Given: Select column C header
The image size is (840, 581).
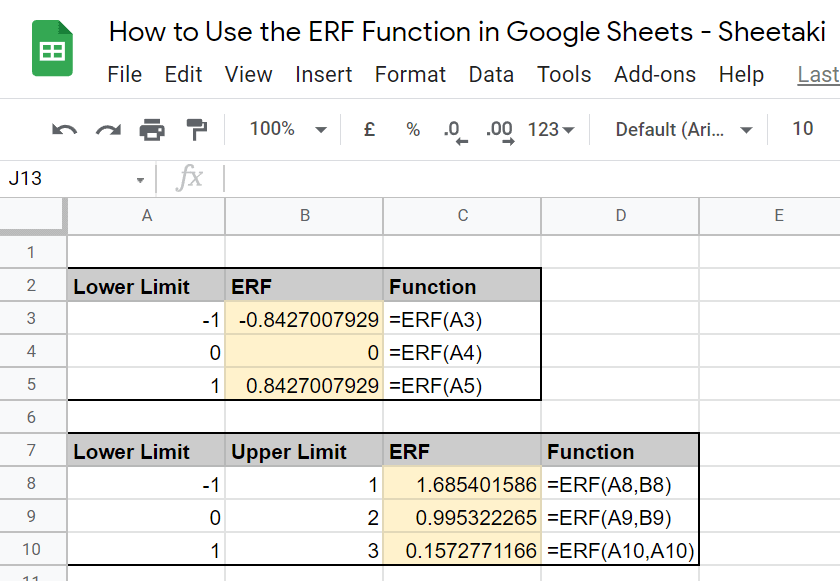Looking at the screenshot, I should point(462,216).
